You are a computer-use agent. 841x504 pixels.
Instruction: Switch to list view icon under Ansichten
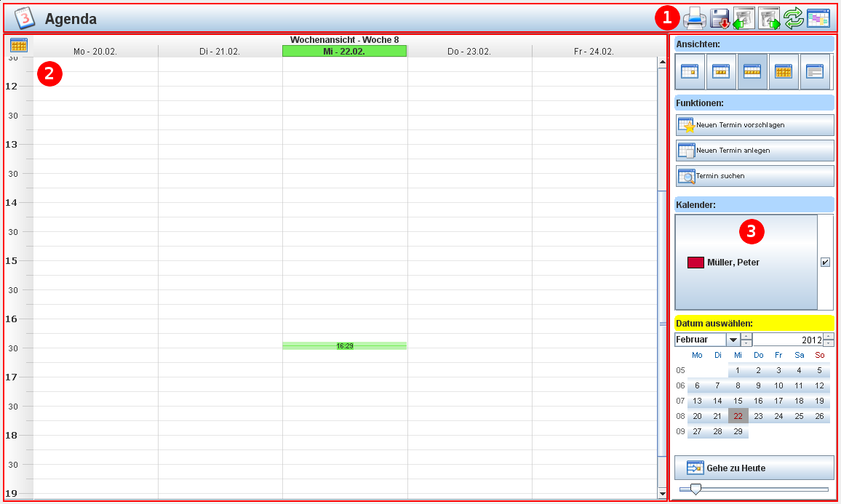(815, 71)
